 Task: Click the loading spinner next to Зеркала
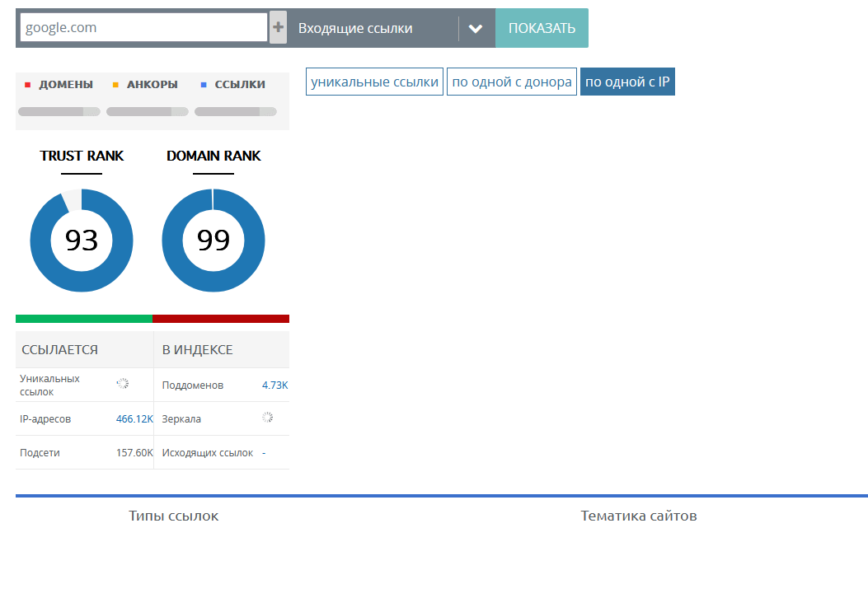point(267,418)
